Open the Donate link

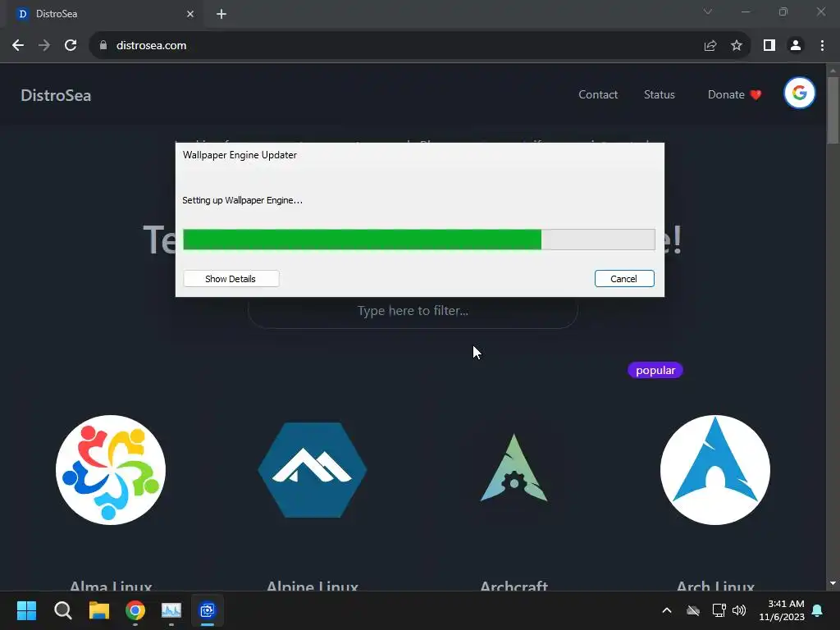734,95
